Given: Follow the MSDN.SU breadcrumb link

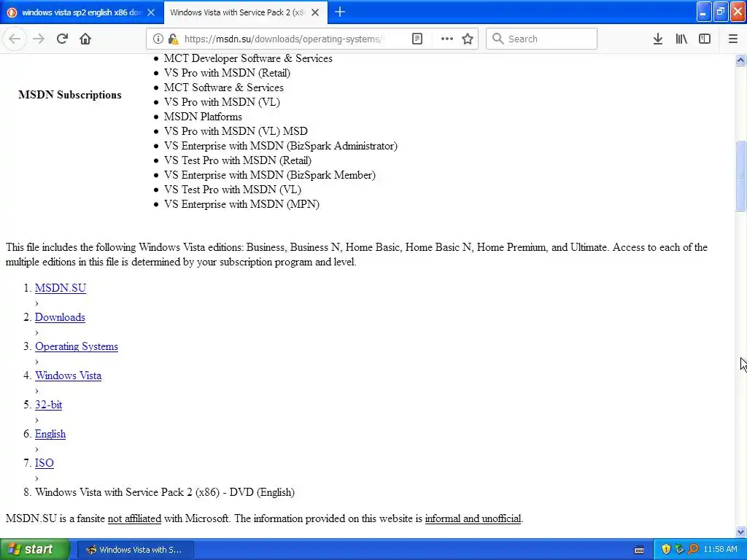Looking at the screenshot, I should tap(61, 288).
